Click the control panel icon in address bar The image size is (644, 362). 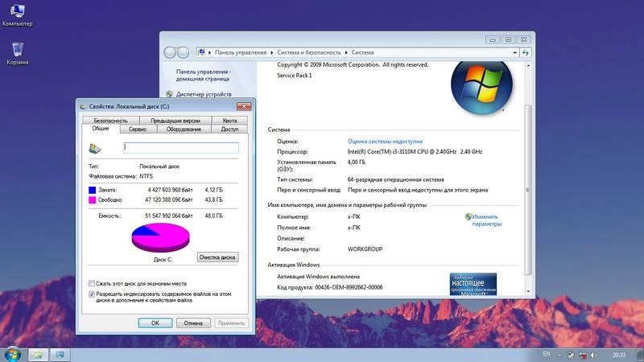pyautogui.click(x=201, y=52)
